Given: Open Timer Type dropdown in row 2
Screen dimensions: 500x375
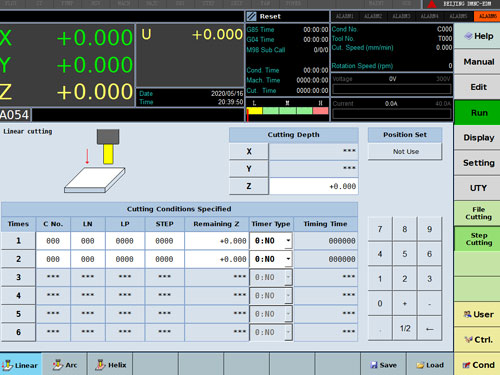Looking at the screenshot, I should coord(288,259).
